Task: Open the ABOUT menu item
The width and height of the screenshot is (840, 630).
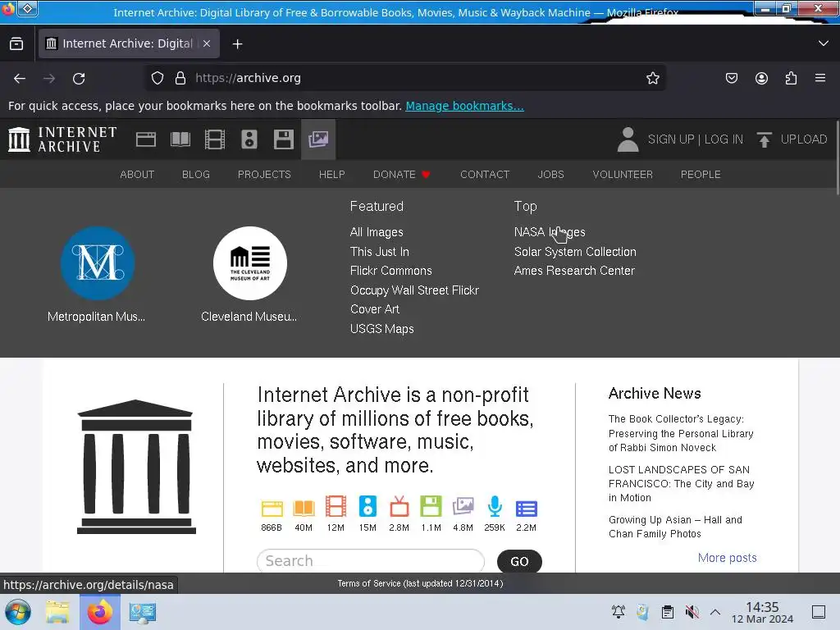Action: (137, 175)
